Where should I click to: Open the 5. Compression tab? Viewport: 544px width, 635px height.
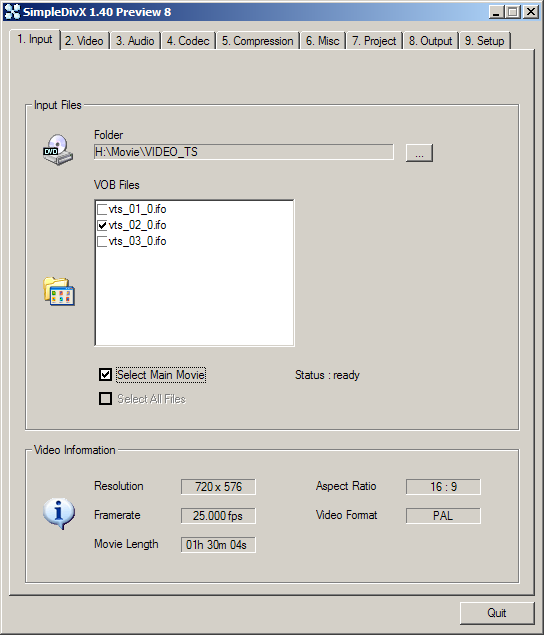(x=258, y=41)
